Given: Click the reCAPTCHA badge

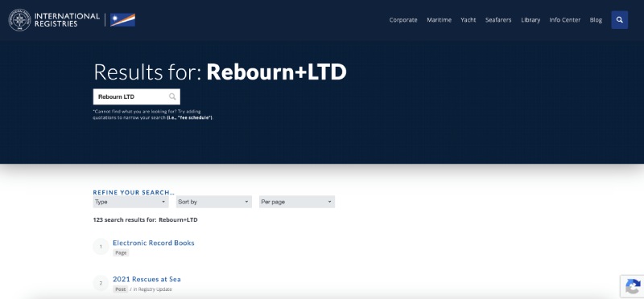Looking at the screenshot, I should 633,286.
